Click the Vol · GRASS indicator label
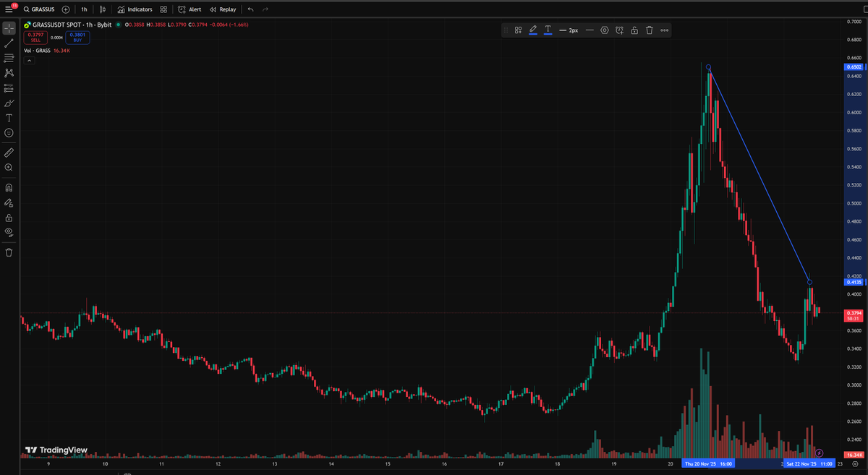 pos(38,51)
